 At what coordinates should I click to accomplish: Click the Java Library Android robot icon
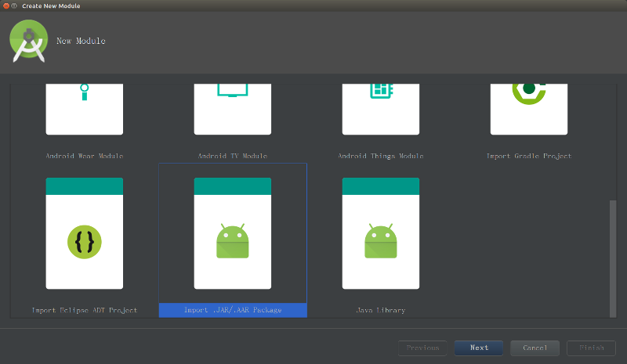pos(381,241)
